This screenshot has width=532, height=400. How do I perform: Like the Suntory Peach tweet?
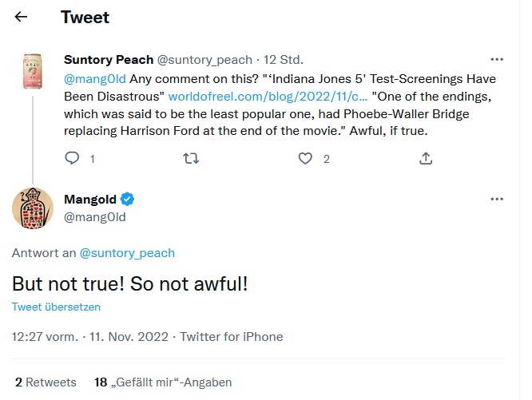pyautogui.click(x=305, y=159)
